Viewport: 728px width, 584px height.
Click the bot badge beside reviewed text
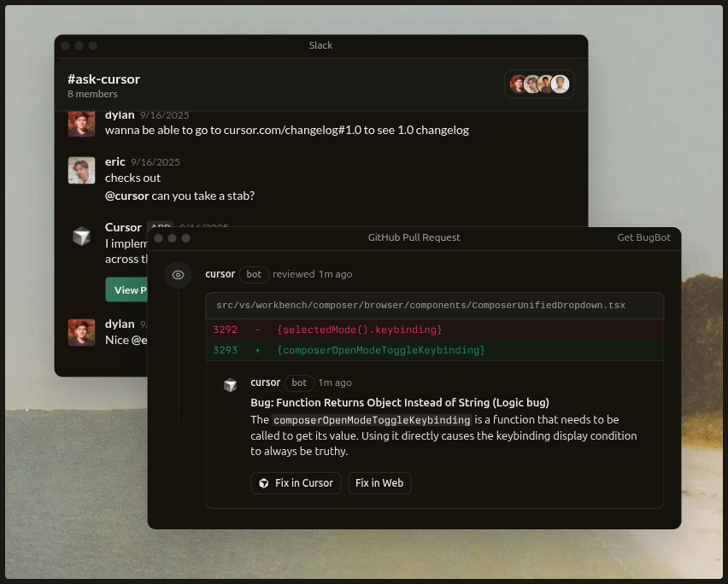point(254,274)
